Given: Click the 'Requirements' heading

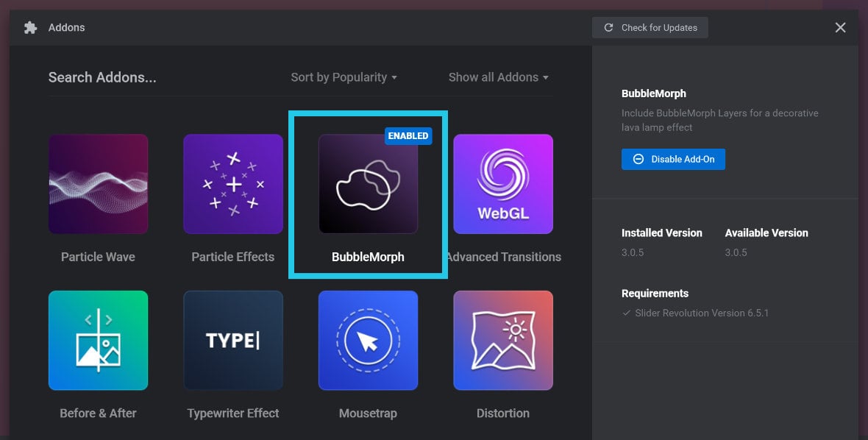Looking at the screenshot, I should 655,294.
